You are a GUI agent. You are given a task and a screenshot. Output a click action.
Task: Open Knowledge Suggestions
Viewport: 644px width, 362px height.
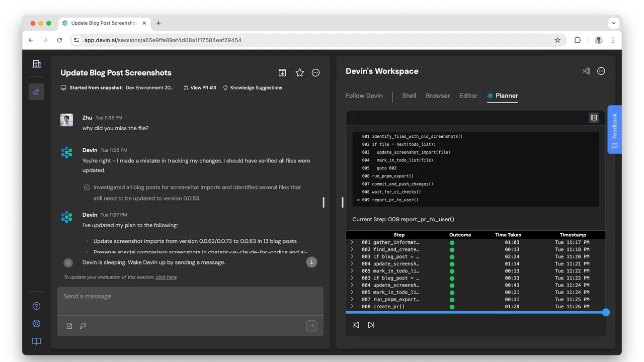point(253,87)
